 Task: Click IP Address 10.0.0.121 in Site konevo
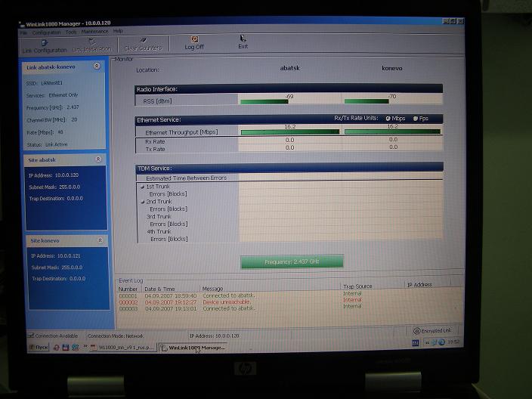pyautogui.click(x=56, y=256)
